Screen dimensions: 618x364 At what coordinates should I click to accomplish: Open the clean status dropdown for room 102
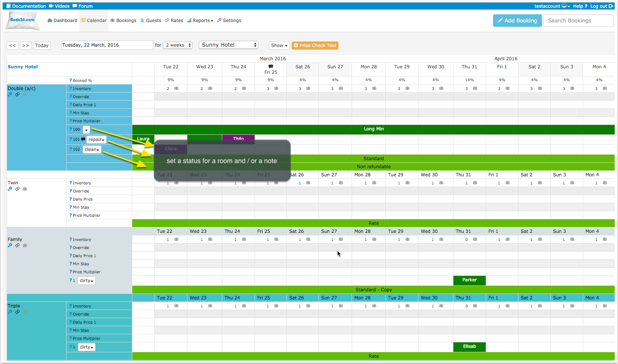coord(92,149)
